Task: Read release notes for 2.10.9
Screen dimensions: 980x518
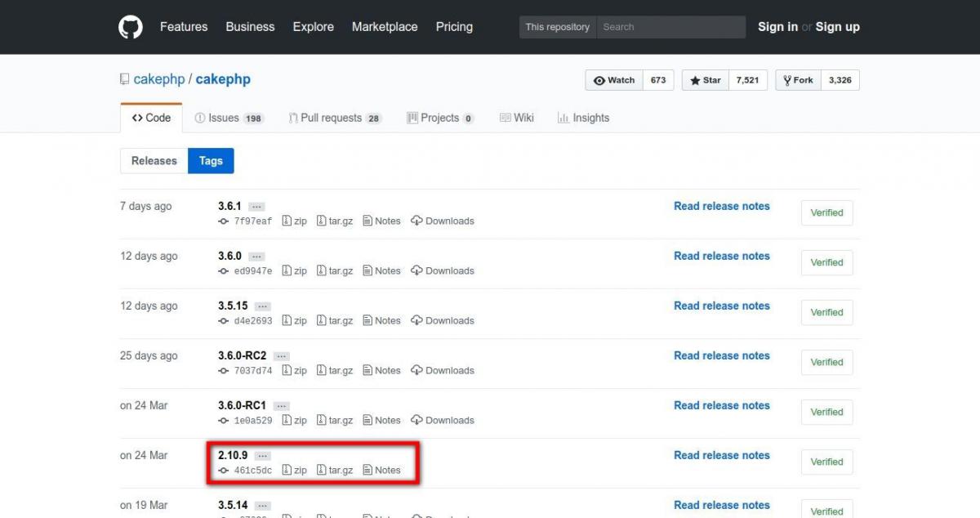Action: 722,456
